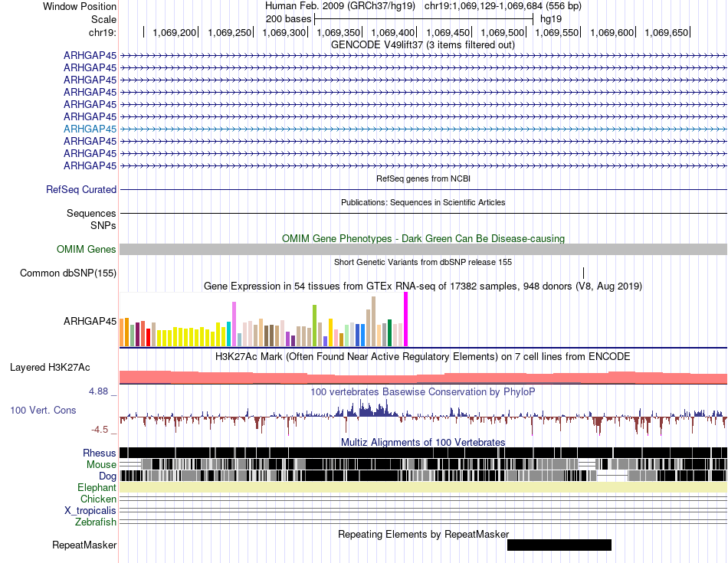The height and width of the screenshot is (563, 728).
Task: Click the hg19 text beside scale bar
Action: (551, 19)
